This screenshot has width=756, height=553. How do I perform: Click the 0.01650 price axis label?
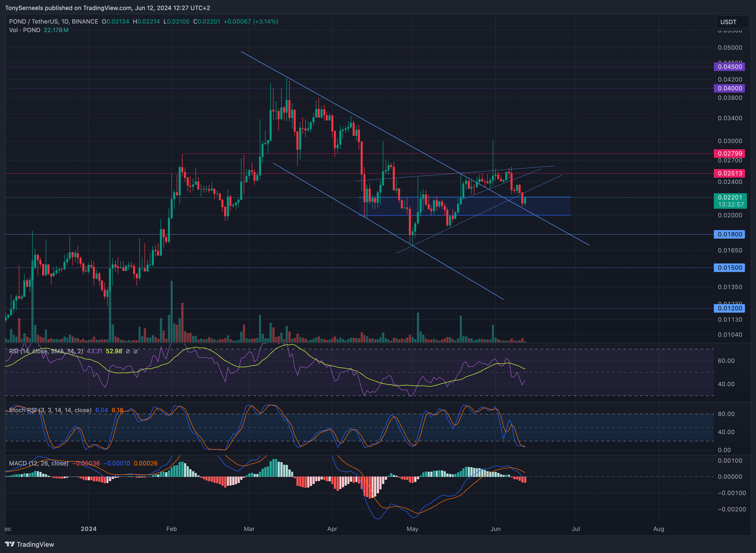tap(730, 250)
